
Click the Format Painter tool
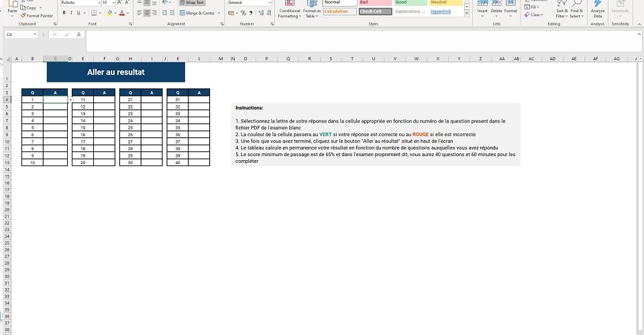point(36,15)
